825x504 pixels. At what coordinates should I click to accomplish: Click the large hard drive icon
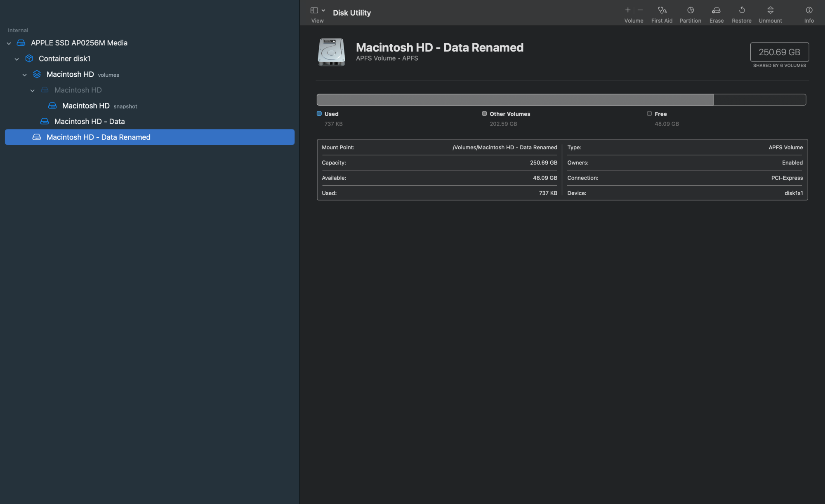point(331,52)
